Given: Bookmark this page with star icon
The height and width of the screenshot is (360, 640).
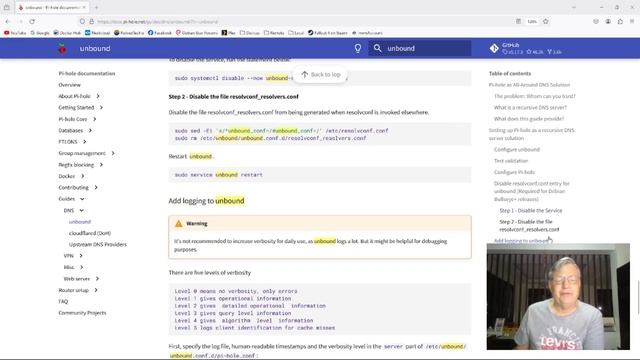Looking at the screenshot, I should 546,21.
